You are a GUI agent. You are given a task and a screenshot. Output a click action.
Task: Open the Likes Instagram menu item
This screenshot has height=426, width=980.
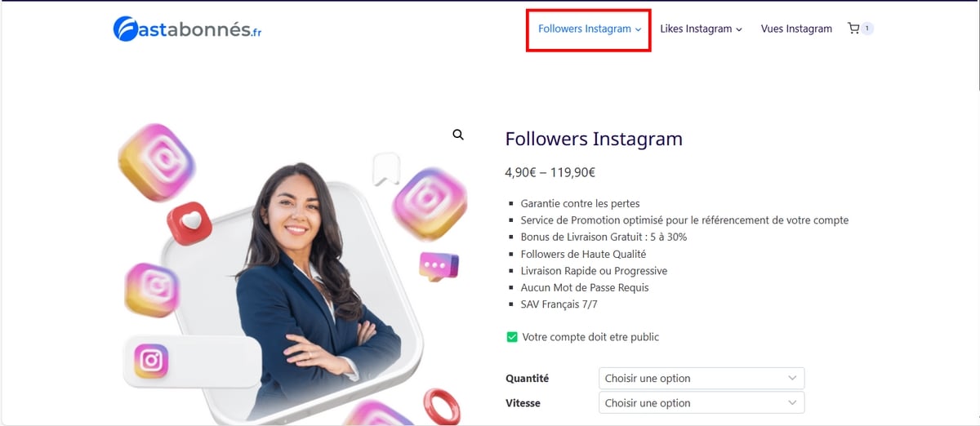tap(696, 29)
